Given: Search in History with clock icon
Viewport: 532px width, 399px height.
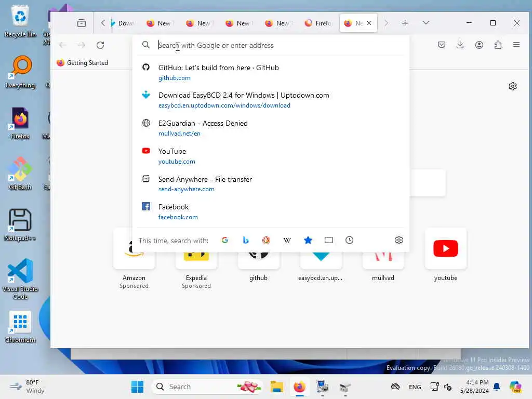Looking at the screenshot, I should click(349, 240).
